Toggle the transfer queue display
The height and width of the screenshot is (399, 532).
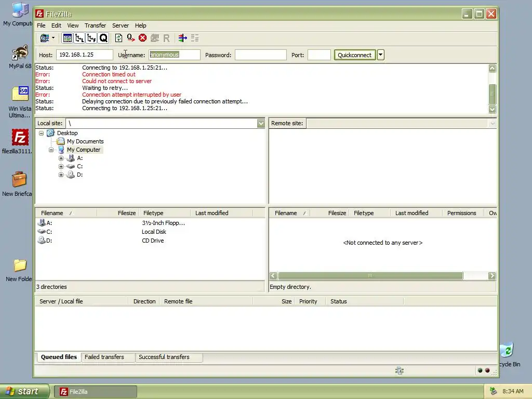[x=103, y=38]
